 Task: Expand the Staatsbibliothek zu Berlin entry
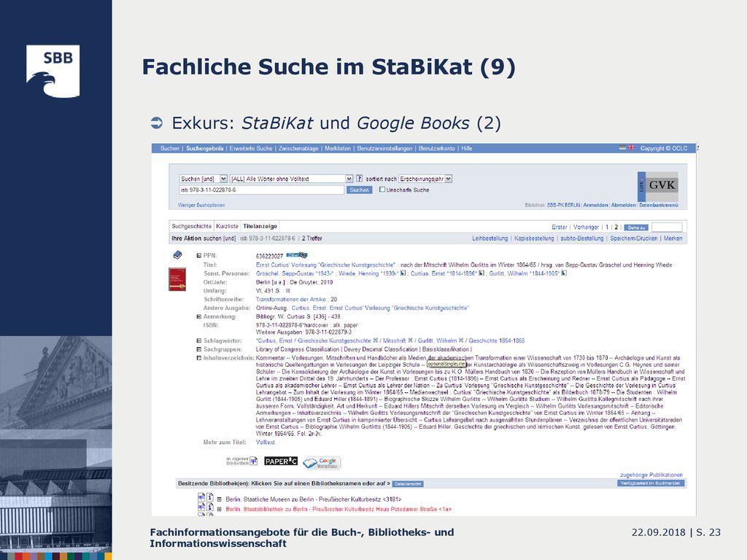219,510
